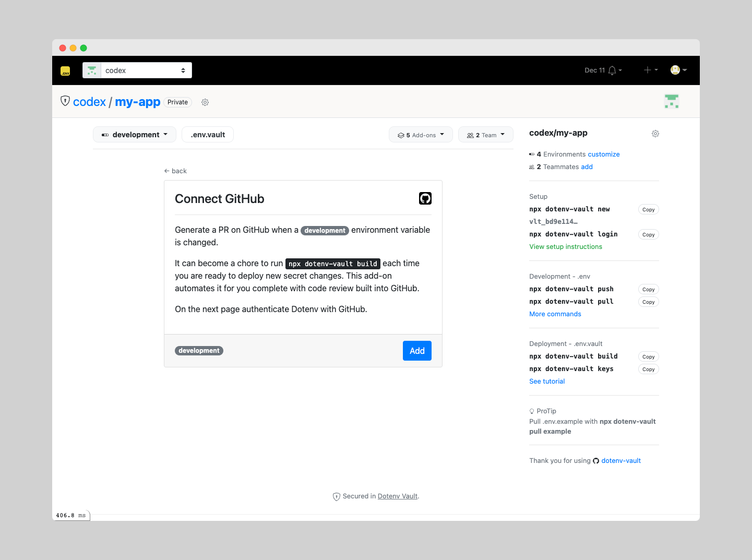Click the teammates icon beside 2 Teammates
Image resolution: width=752 pixels, height=560 pixels.
pos(532,167)
